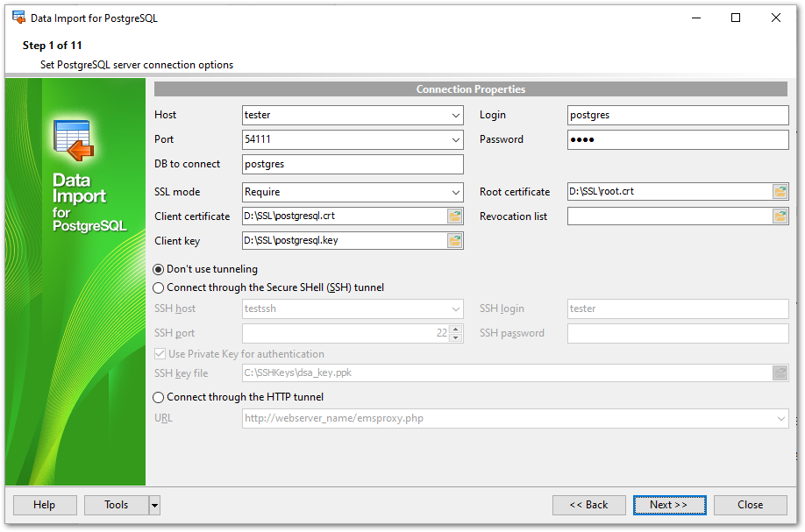
Task: Click the Data Import title bar icon
Action: 18,18
